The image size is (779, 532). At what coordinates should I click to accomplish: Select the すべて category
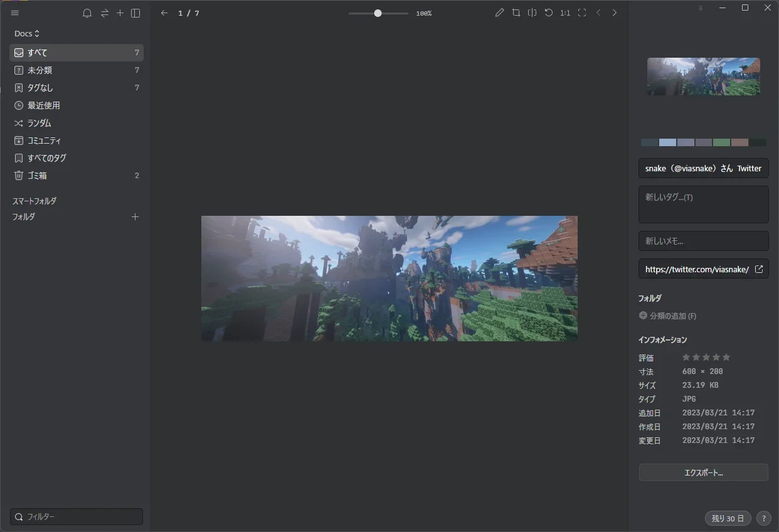77,53
